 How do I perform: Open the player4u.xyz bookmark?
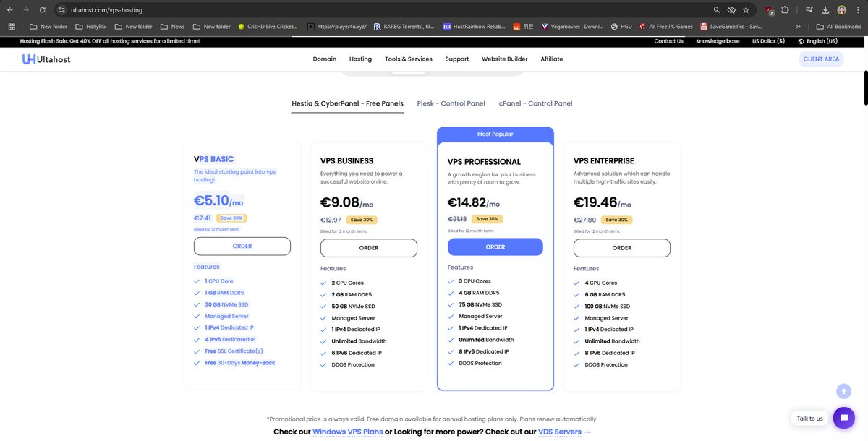[336, 26]
